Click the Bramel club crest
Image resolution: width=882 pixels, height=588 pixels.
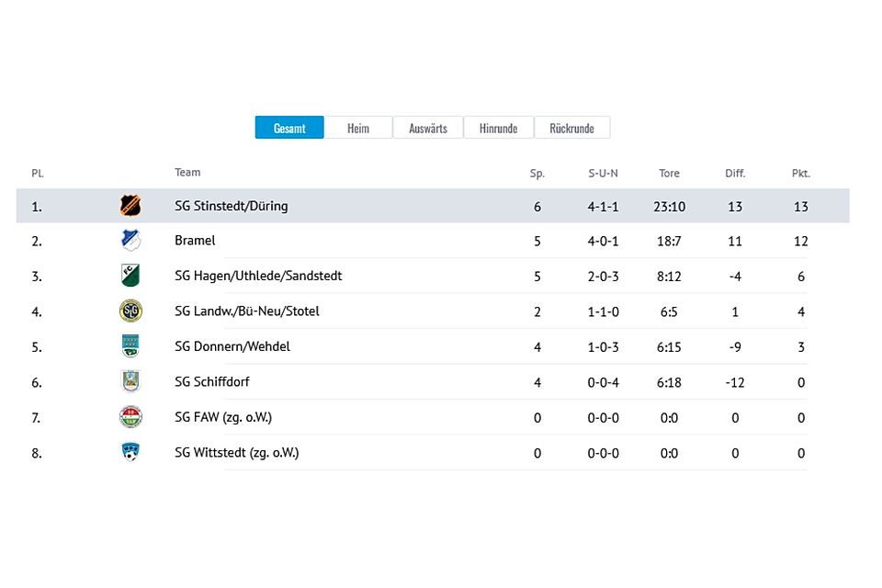pos(130,241)
